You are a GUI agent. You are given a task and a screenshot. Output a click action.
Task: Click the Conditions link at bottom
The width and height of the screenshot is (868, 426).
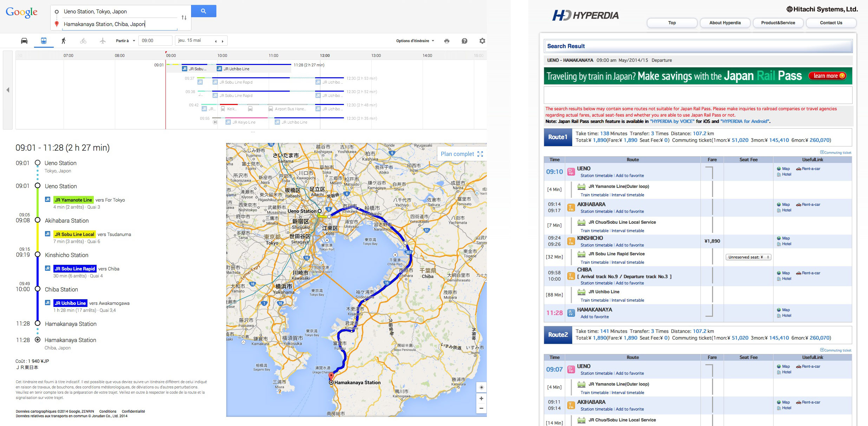point(107,411)
